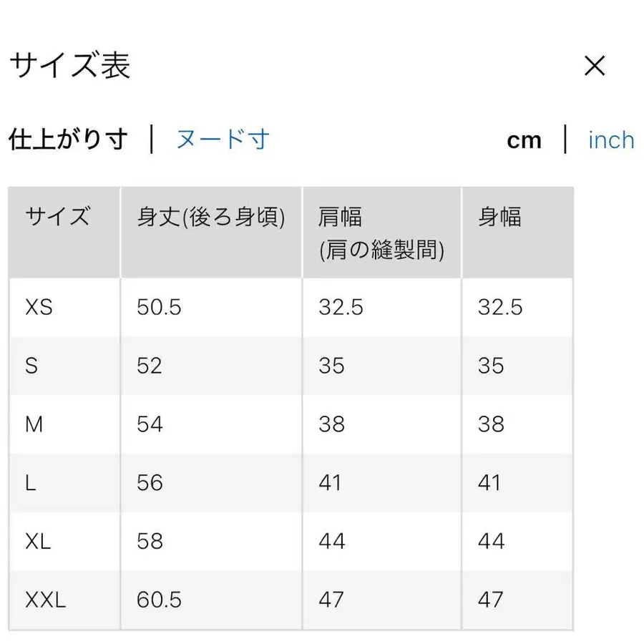Click the 身丈(後ろ身頃) column header

[211, 215]
